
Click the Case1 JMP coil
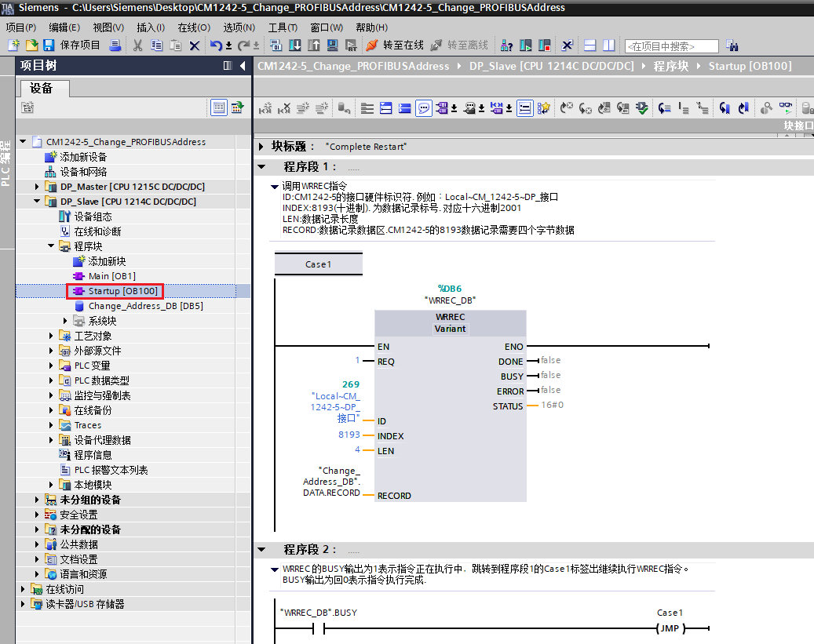click(x=670, y=628)
